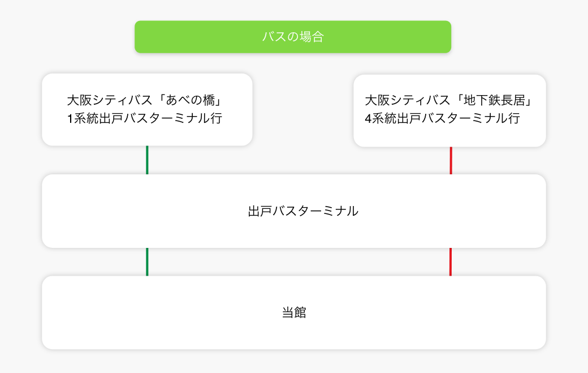Click green connector line below あべの橋 card

click(x=147, y=160)
